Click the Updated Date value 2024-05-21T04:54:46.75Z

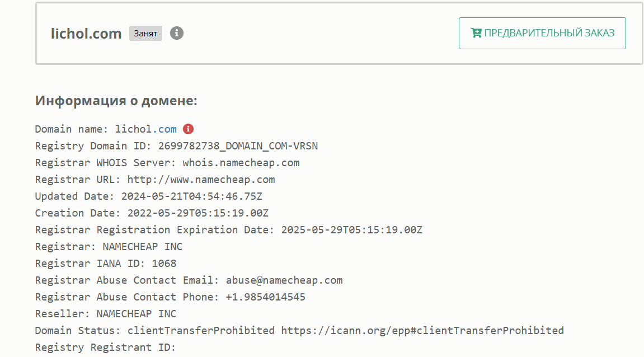tap(191, 196)
